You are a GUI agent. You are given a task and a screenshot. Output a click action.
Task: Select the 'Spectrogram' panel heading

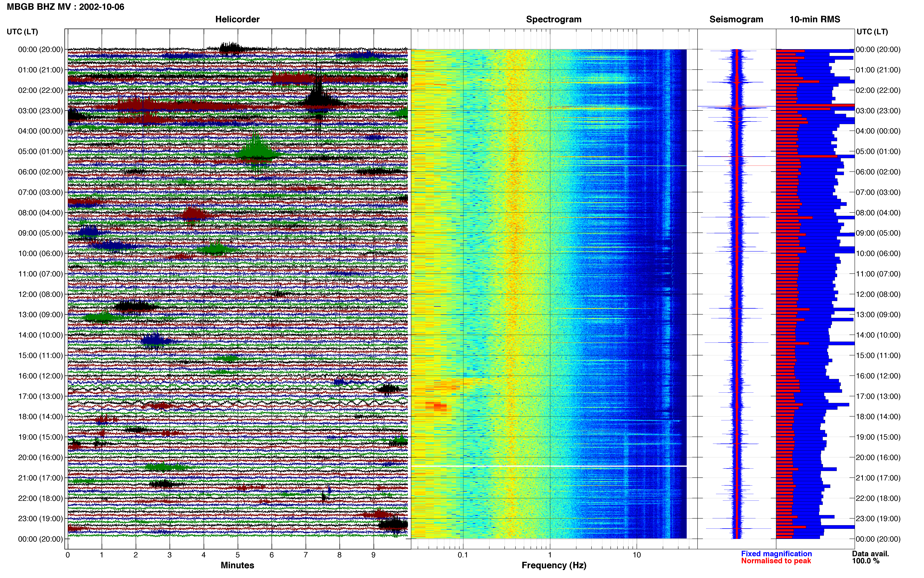(x=553, y=20)
